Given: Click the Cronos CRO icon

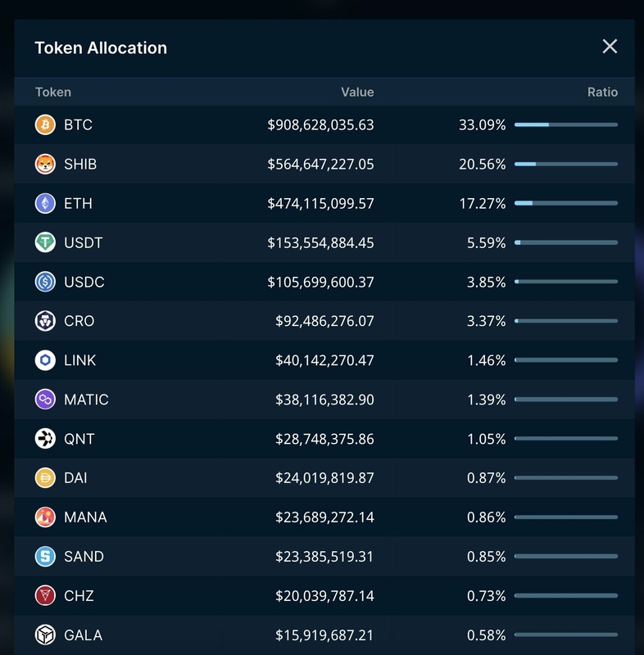Looking at the screenshot, I should point(45,321).
